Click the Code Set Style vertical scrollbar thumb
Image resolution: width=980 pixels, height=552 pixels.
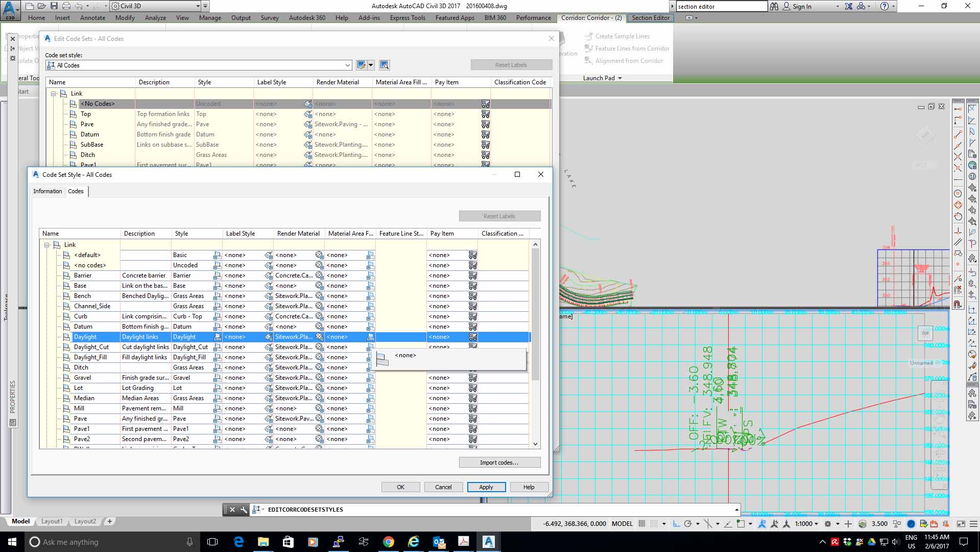535,315
